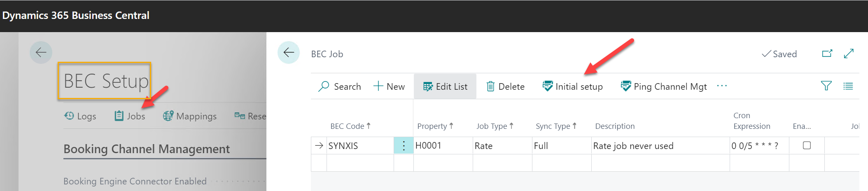Run the Initial setup action
Screen dimensions: 868x191
click(x=572, y=86)
